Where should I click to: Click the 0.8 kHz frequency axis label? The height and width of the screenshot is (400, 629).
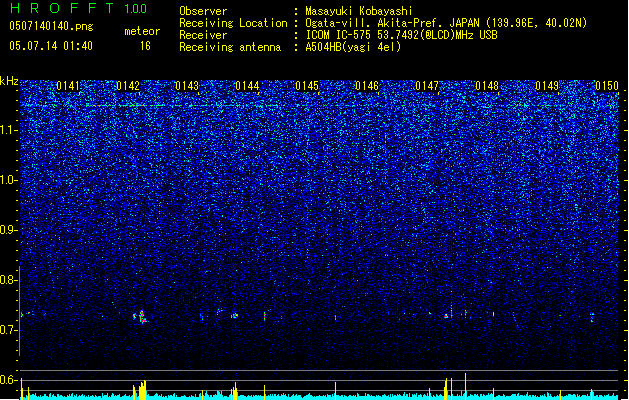coord(9,280)
